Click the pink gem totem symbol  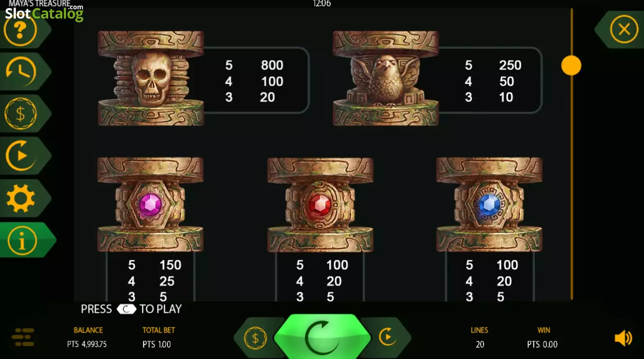tap(150, 204)
